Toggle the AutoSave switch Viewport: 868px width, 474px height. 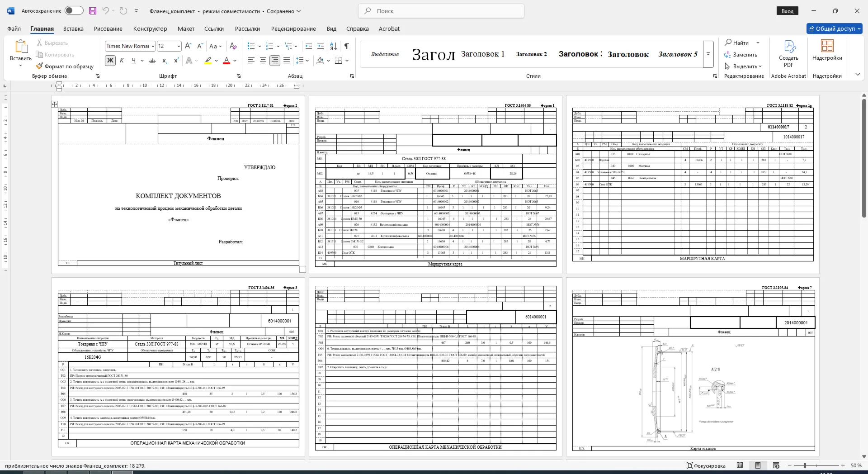pyautogui.click(x=74, y=11)
